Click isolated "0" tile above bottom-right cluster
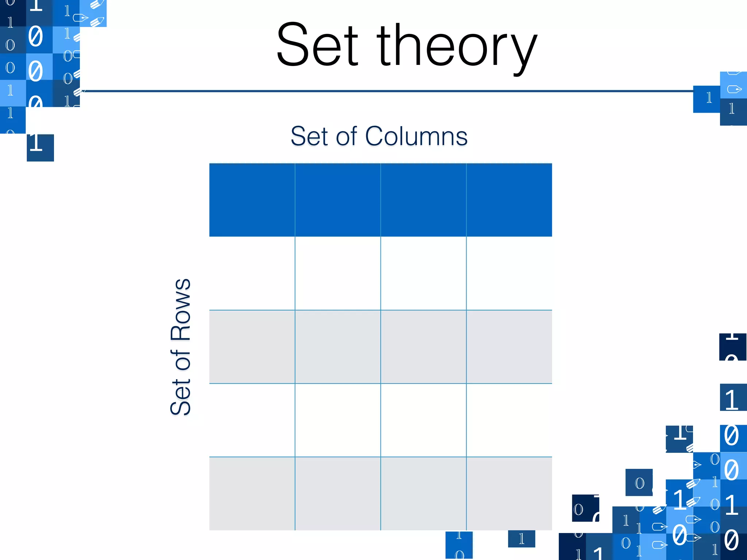 639,482
